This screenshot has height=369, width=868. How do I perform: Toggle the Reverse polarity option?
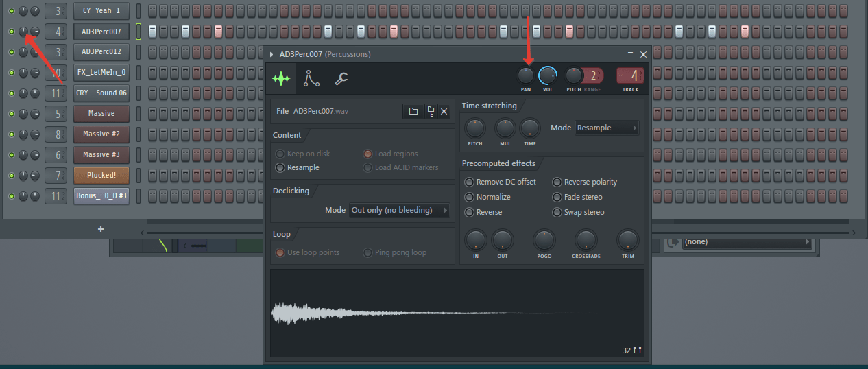[x=557, y=182]
